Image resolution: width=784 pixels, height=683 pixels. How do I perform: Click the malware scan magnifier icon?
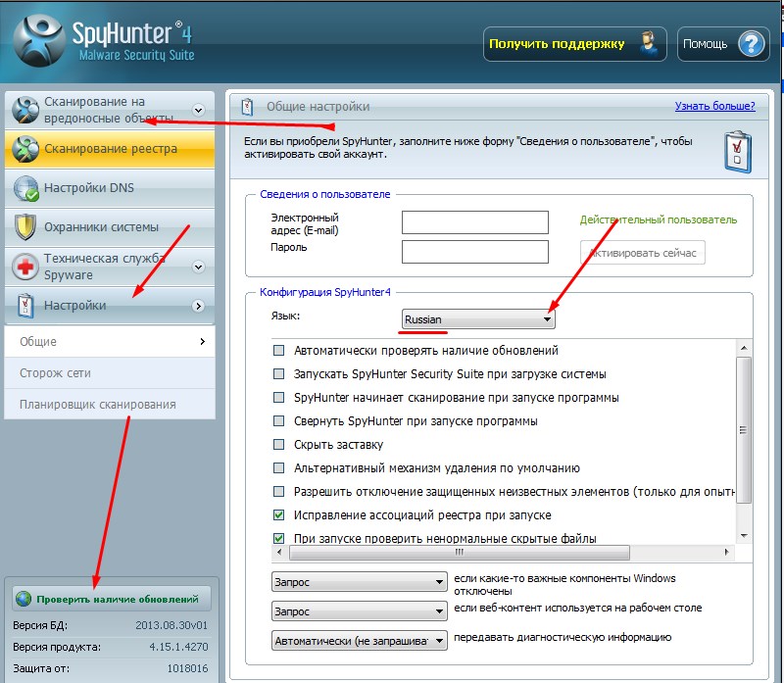pos(25,110)
